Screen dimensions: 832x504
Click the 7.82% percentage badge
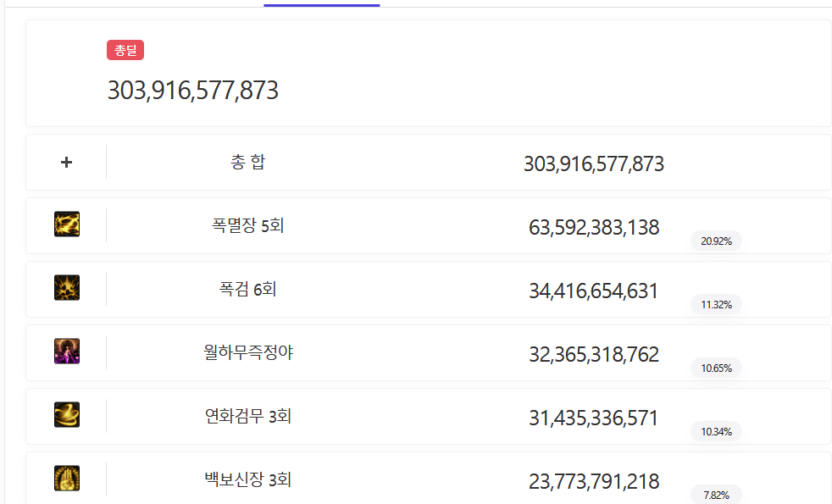716,494
